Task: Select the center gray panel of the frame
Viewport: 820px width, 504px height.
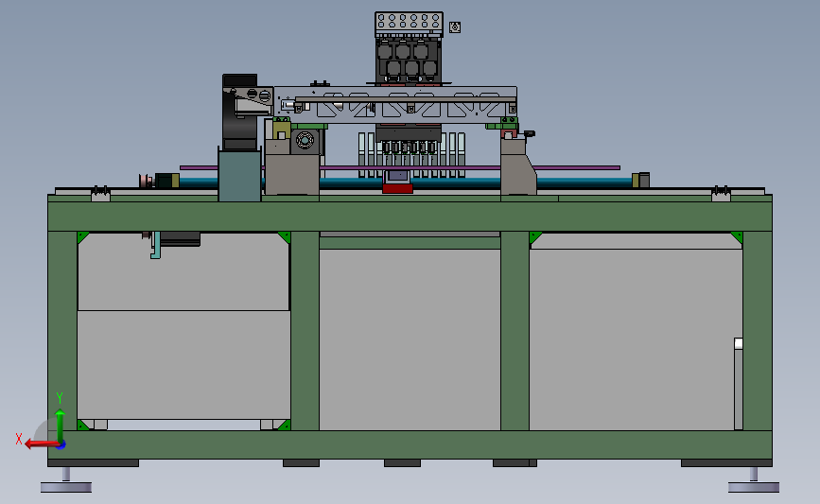Action: [410, 339]
